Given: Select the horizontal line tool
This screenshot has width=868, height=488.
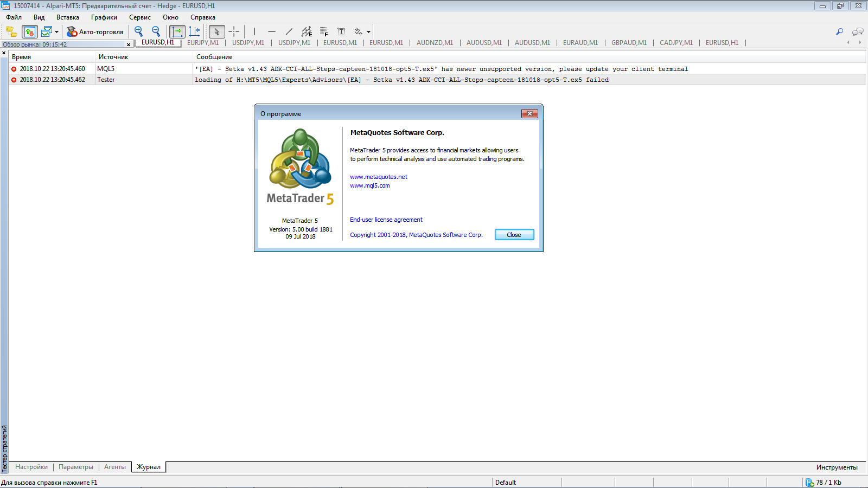Looking at the screenshot, I should [272, 31].
